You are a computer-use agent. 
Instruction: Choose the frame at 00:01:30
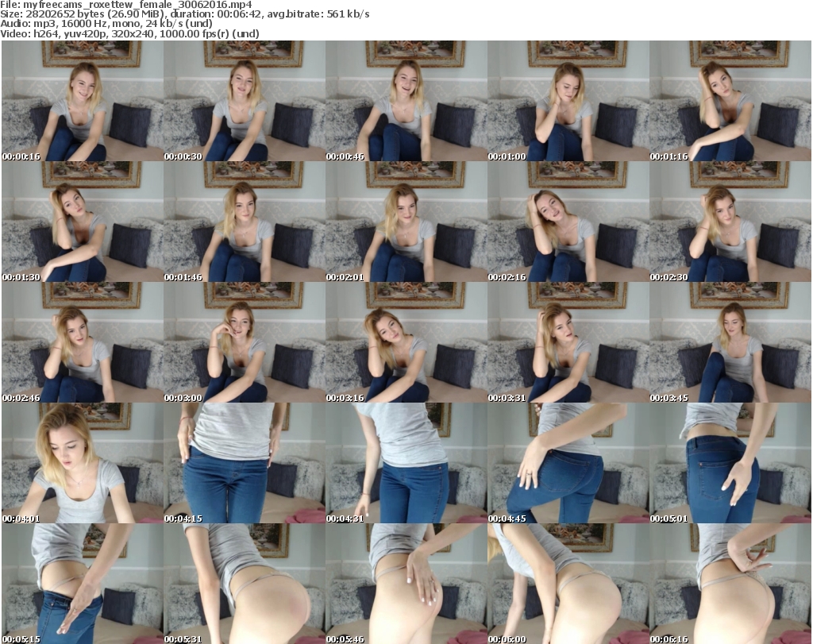click(83, 222)
